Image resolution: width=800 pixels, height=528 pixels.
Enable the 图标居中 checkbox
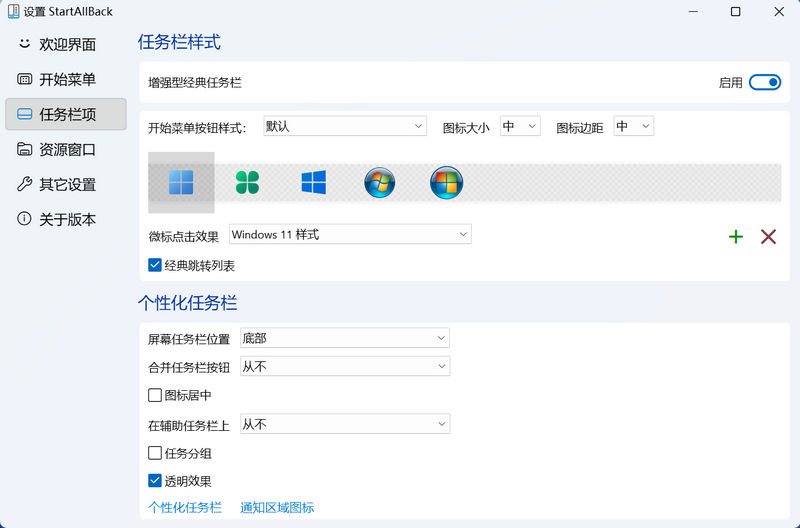[155, 396]
